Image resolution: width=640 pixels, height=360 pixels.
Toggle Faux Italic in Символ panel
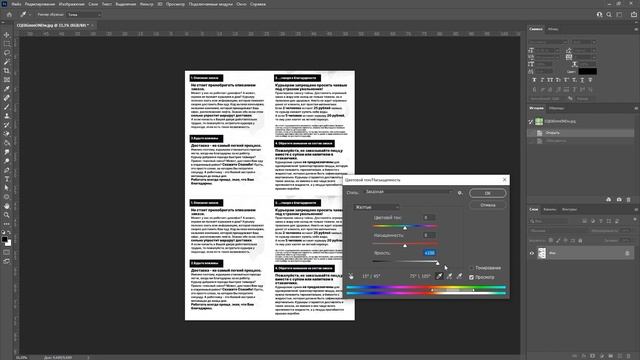[x=542, y=80]
